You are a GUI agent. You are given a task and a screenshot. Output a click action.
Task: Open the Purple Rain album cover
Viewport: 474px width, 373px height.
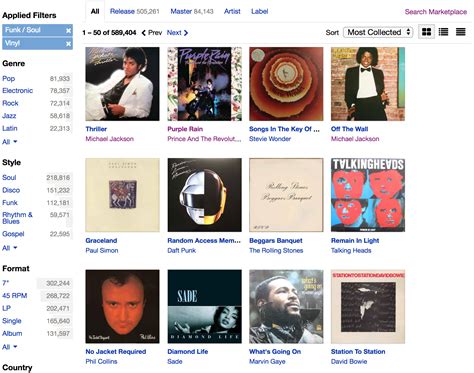[205, 84]
